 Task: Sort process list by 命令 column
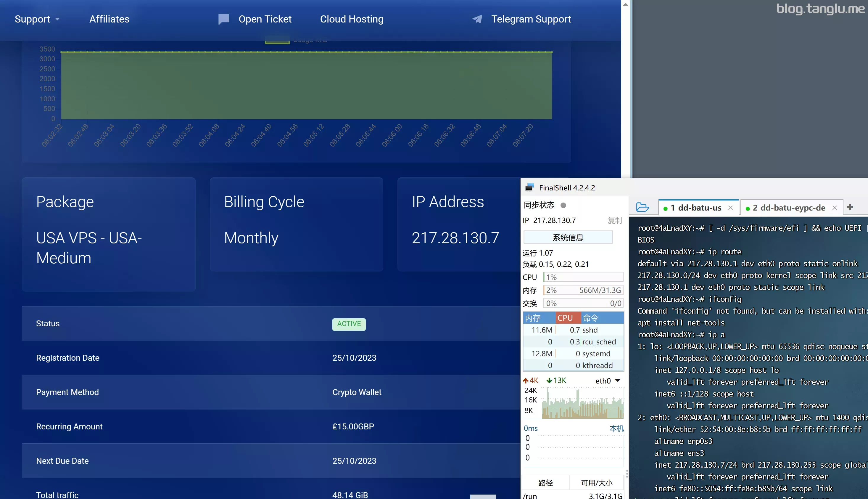tap(602, 318)
